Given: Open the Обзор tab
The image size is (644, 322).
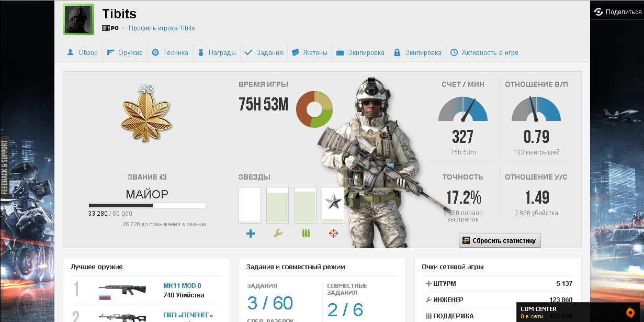Looking at the screenshot, I should (x=82, y=52).
